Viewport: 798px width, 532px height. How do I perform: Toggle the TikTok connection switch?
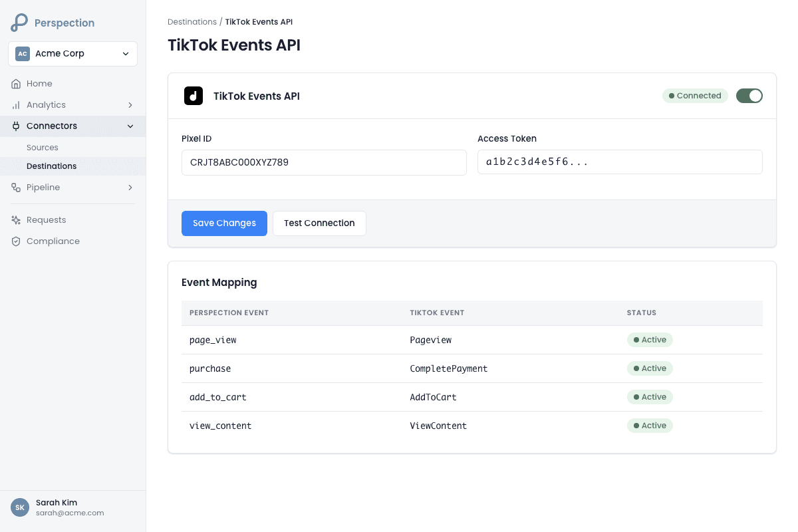tap(749, 96)
